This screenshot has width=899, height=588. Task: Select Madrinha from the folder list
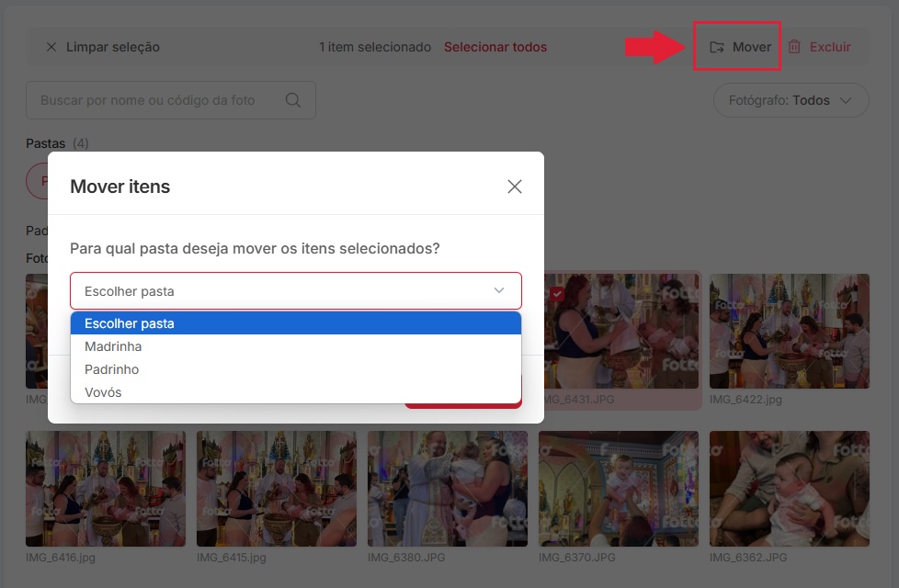(x=296, y=346)
